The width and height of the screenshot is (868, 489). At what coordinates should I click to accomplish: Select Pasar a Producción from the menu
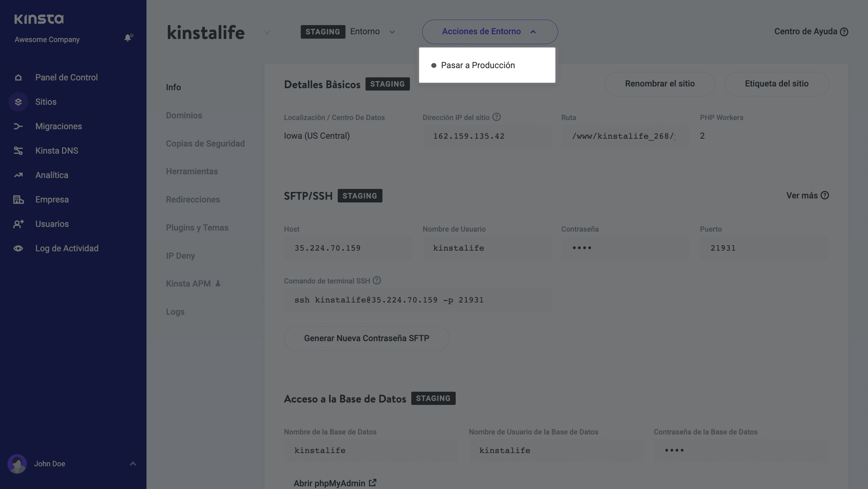point(477,65)
